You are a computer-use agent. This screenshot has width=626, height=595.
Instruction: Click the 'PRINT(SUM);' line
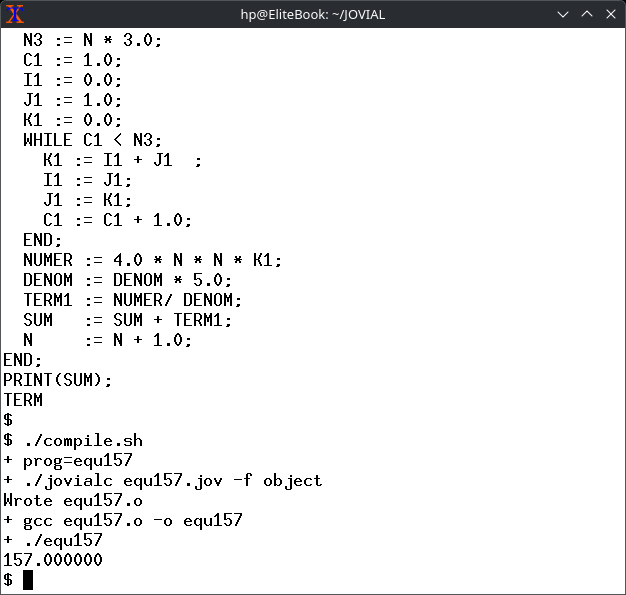pos(57,380)
